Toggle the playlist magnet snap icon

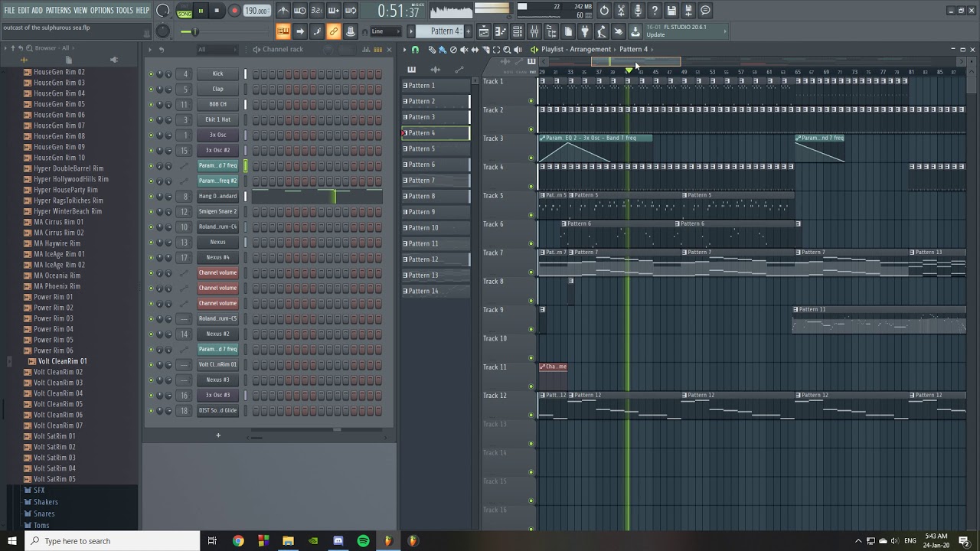[x=415, y=50]
